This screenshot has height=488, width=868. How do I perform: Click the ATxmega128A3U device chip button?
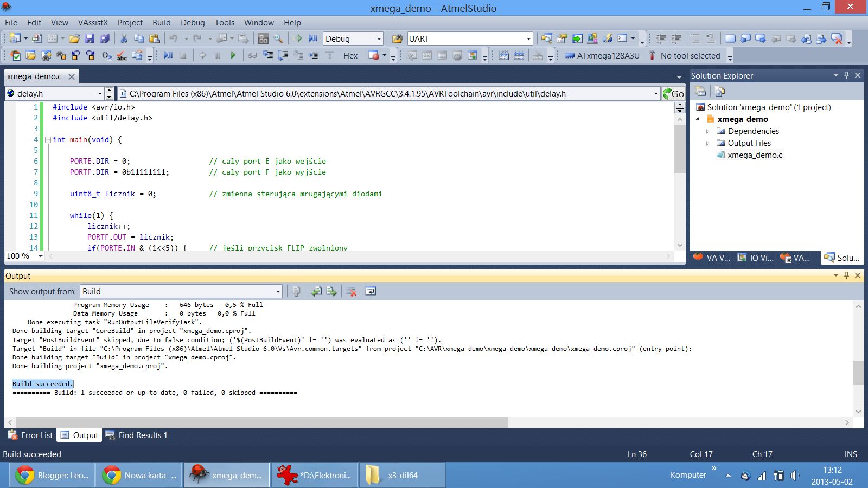[602, 55]
